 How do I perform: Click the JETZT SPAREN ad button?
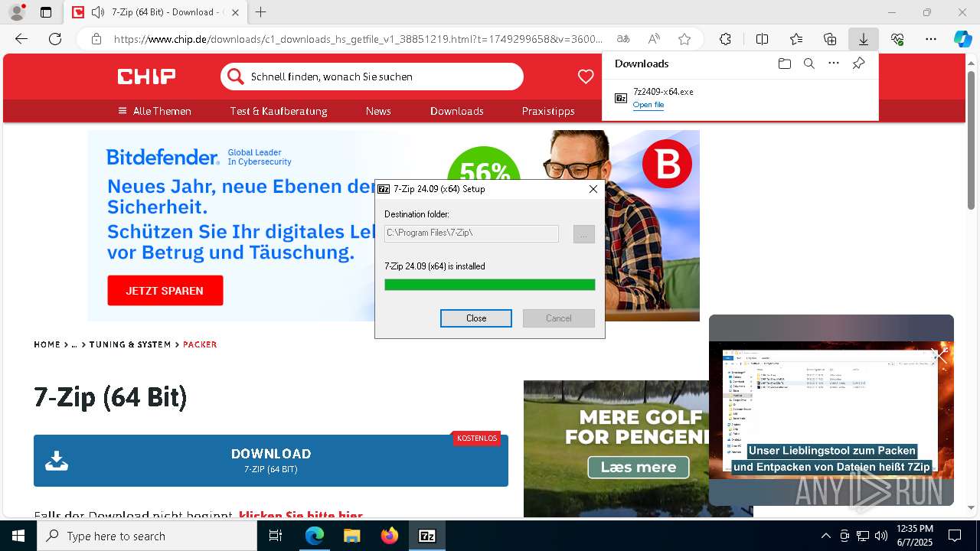[x=165, y=291]
